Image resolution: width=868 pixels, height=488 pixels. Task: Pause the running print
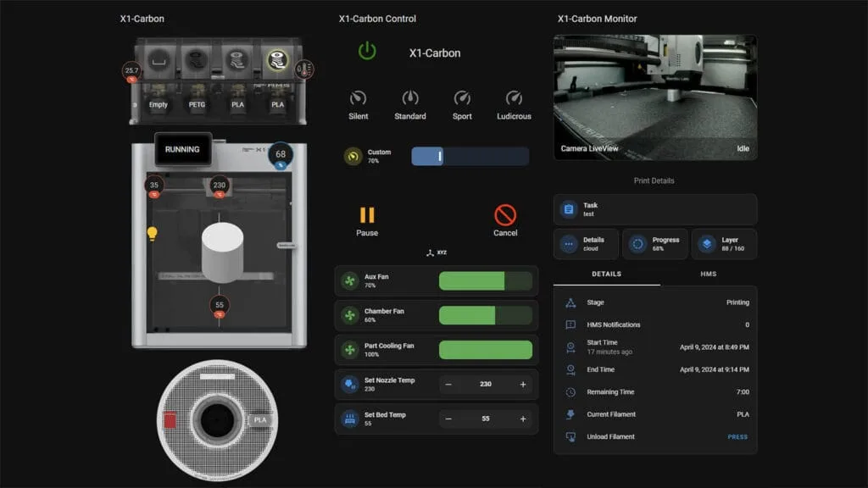click(367, 216)
